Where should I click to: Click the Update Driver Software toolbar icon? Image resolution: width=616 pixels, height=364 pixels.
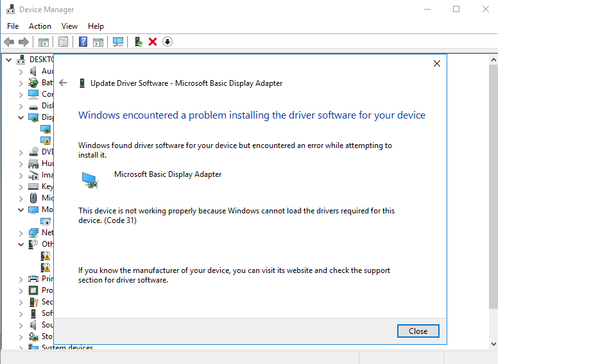(x=139, y=42)
